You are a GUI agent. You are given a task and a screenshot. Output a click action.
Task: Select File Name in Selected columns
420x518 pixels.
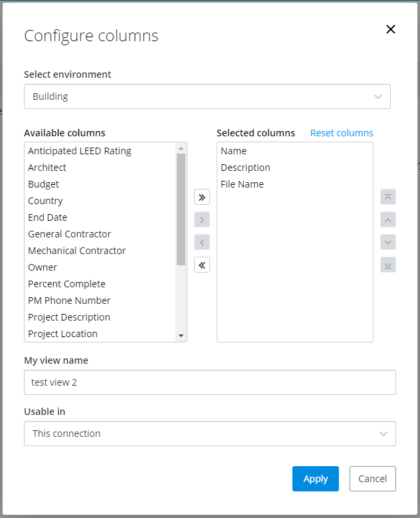242,184
